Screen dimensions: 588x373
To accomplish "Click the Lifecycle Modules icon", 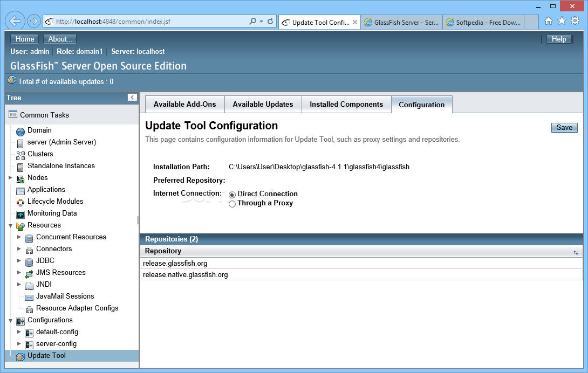I will (x=20, y=203).
